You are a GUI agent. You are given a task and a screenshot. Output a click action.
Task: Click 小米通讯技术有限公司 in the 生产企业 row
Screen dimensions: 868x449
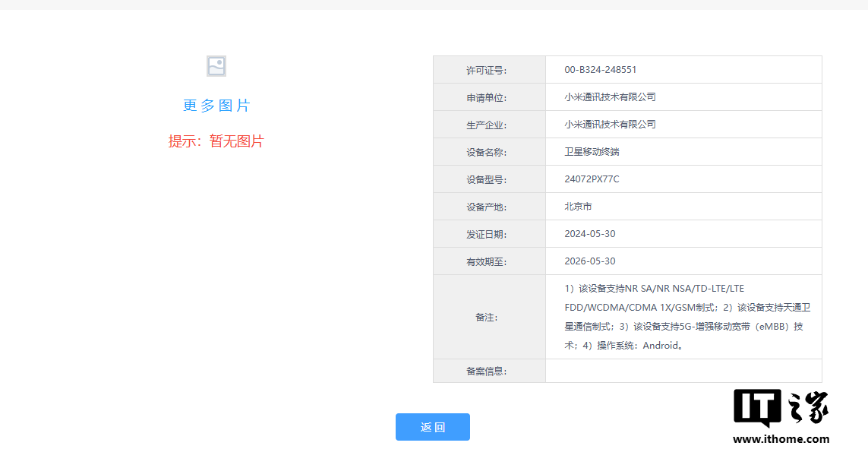610,125
